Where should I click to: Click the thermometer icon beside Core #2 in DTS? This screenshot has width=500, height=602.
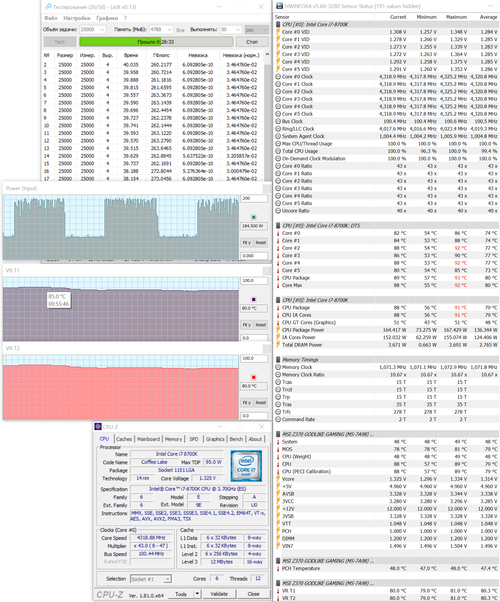[278, 248]
